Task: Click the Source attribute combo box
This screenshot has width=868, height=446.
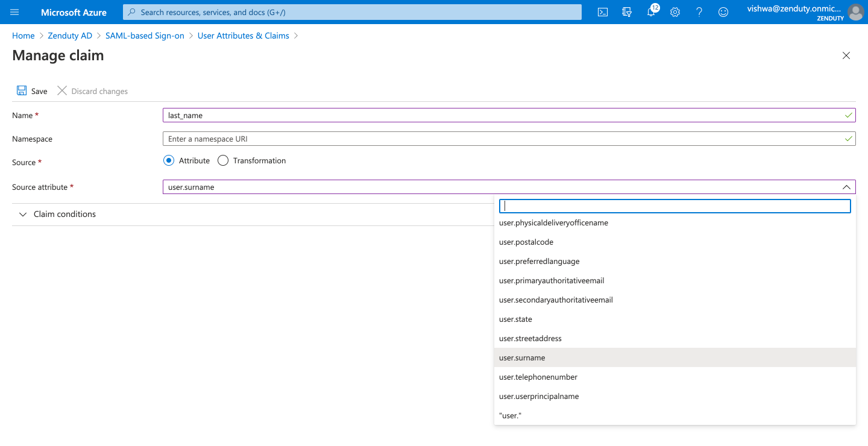Action: point(509,187)
